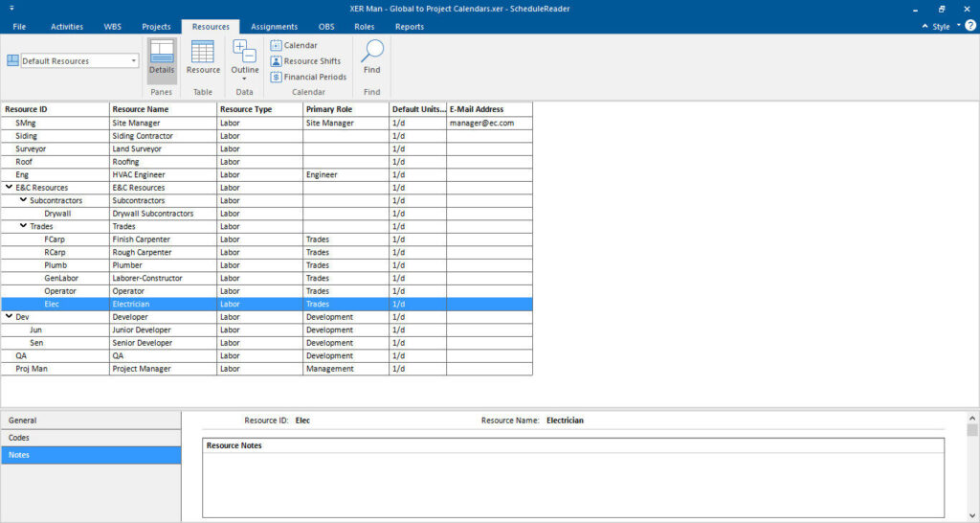This screenshot has height=523, width=980.
Task: Sort by Resource Name column header
Action: 163,109
